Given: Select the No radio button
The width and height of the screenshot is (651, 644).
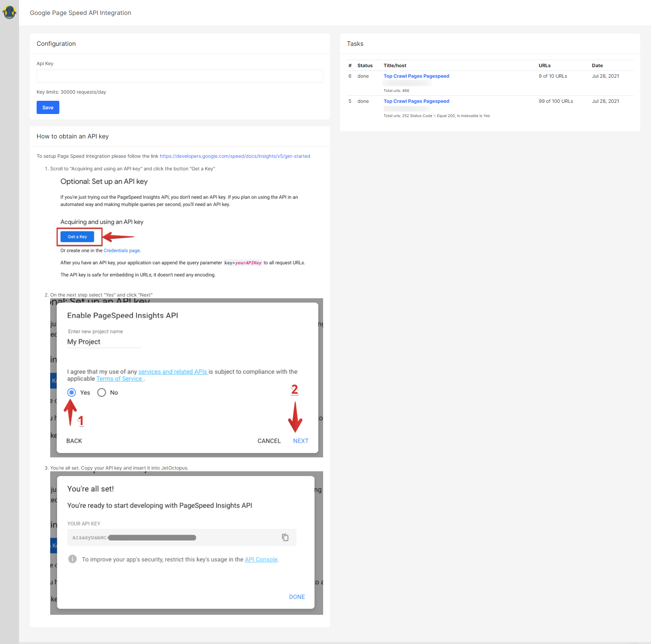Looking at the screenshot, I should tap(101, 393).
